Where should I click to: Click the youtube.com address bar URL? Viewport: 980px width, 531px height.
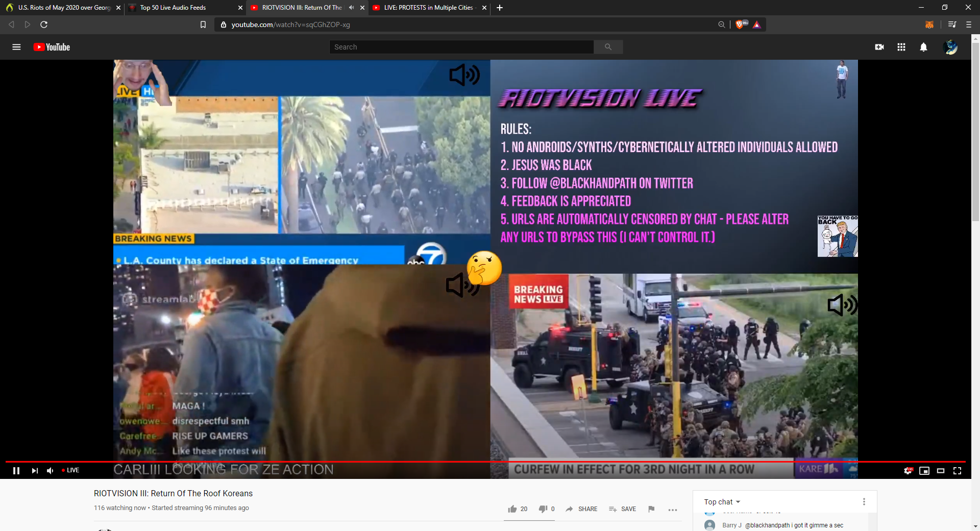click(x=290, y=25)
